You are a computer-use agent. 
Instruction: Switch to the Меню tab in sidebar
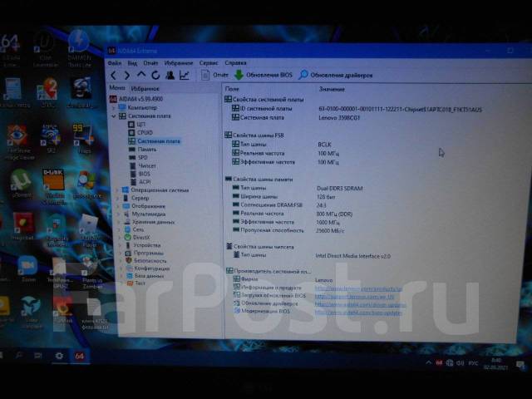click(117, 88)
